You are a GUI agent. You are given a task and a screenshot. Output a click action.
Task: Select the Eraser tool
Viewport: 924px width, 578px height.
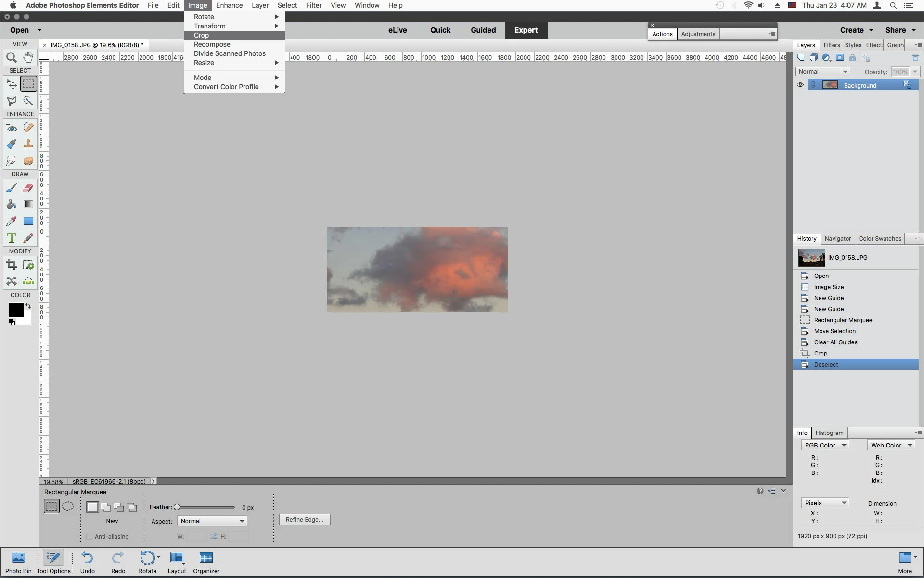[x=28, y=188]
